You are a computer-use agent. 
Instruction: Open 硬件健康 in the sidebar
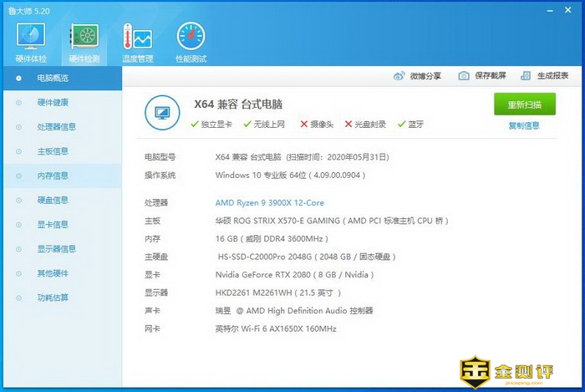[x=53, y=103]
